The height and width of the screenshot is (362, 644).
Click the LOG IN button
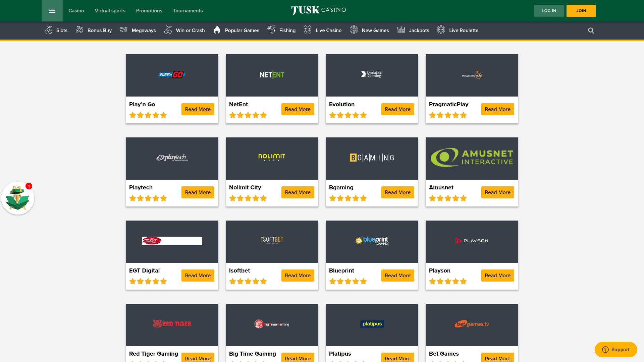(549, 10)
